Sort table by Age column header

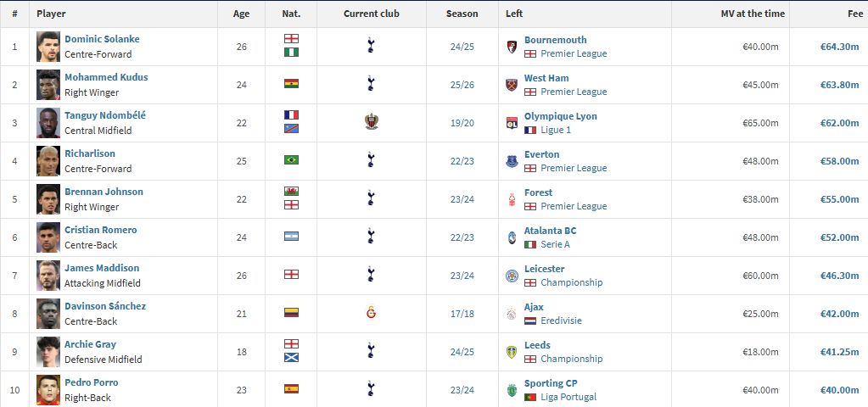[x=241, y=14]
